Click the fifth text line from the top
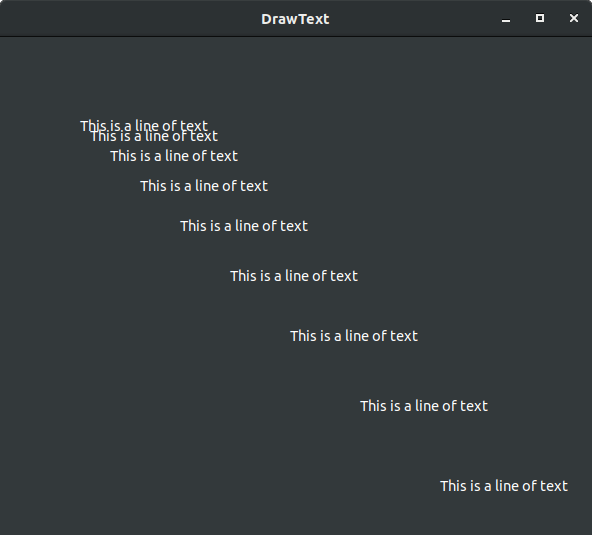The width and height of the screenshot is (592, 535). tap(244, 226)
